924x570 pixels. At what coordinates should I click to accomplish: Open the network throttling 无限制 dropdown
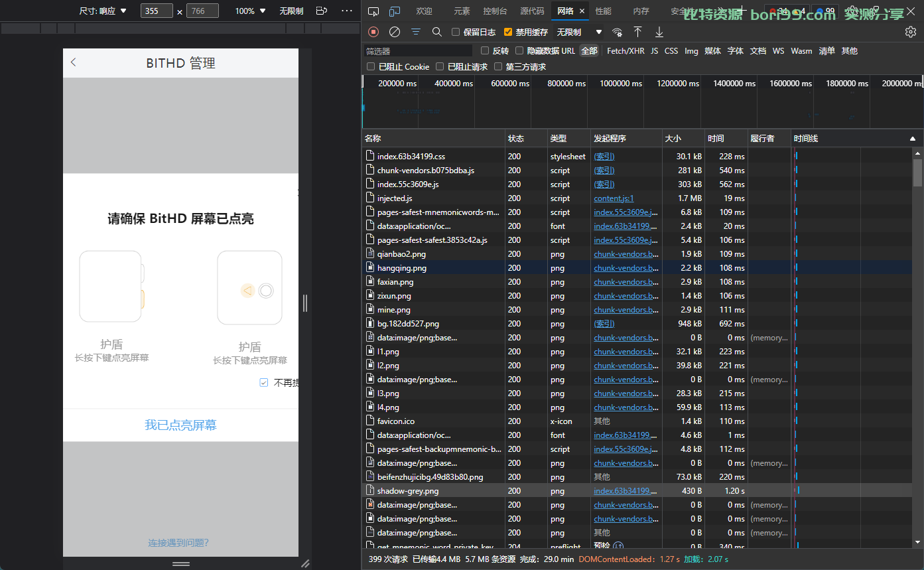579,32
